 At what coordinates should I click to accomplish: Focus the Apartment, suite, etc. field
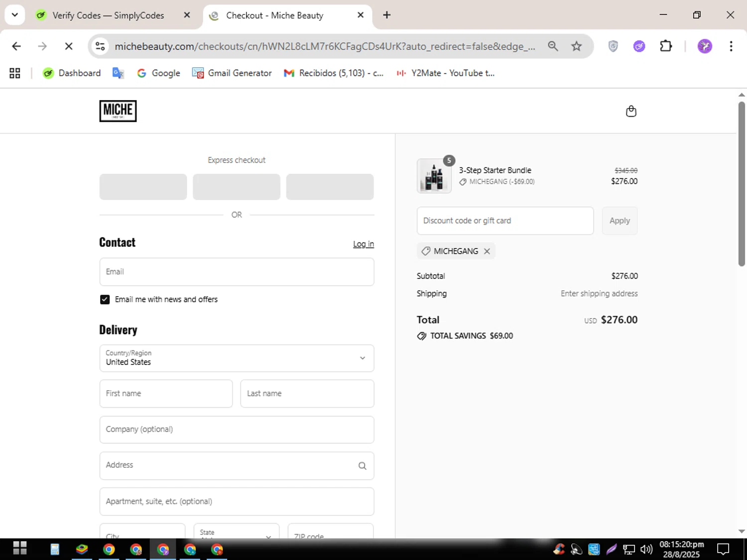click(237, 501)
